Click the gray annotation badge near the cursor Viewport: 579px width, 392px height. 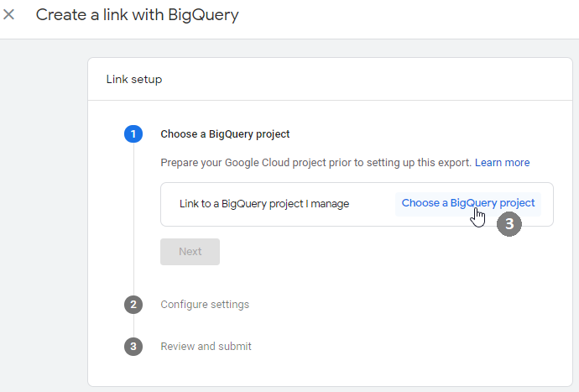pyautogui.click(x=509, y=225)
